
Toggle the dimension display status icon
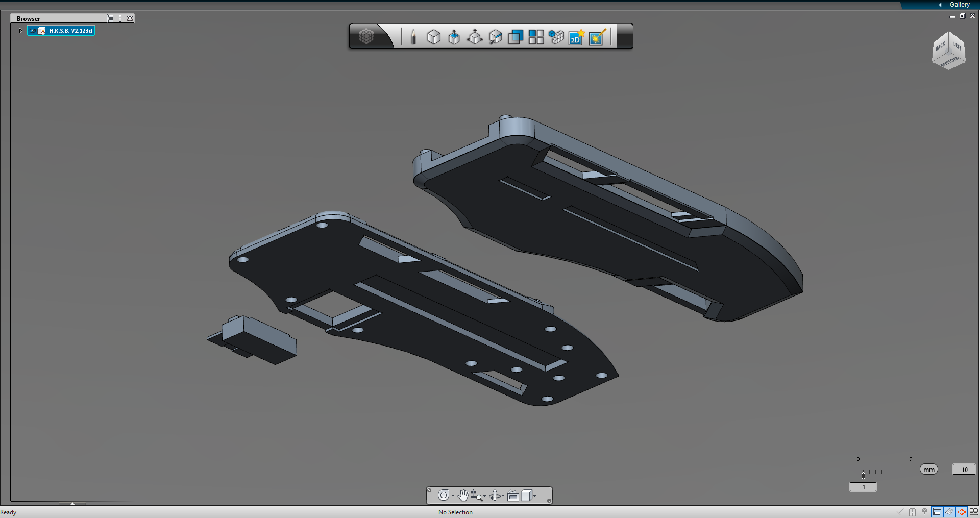[937, 512]
